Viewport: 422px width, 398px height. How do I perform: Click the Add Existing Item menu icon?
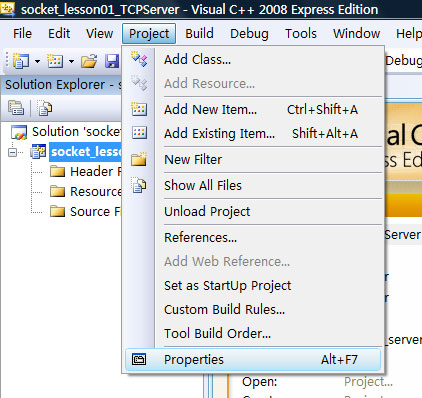[x=139, y=133]
